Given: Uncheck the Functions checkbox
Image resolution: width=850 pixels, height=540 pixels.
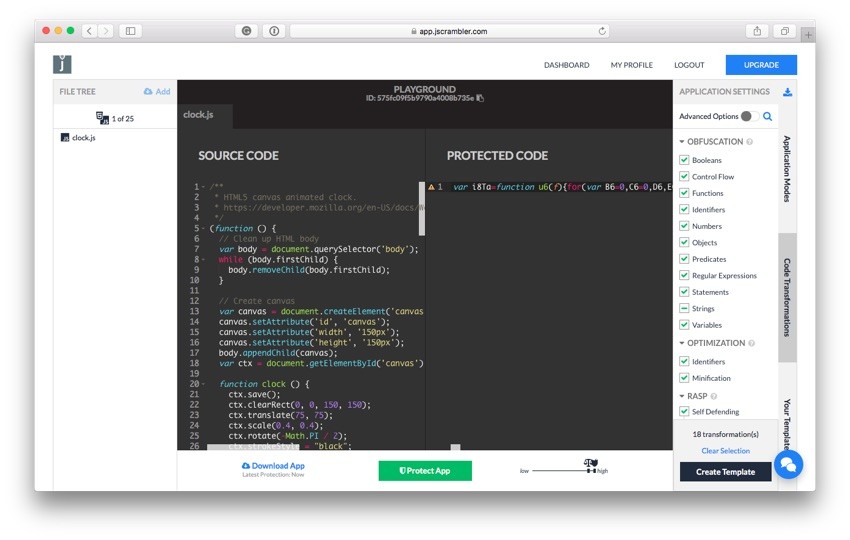Looking at the screenshot, I should pyautogui.click(x=684, y=193).
